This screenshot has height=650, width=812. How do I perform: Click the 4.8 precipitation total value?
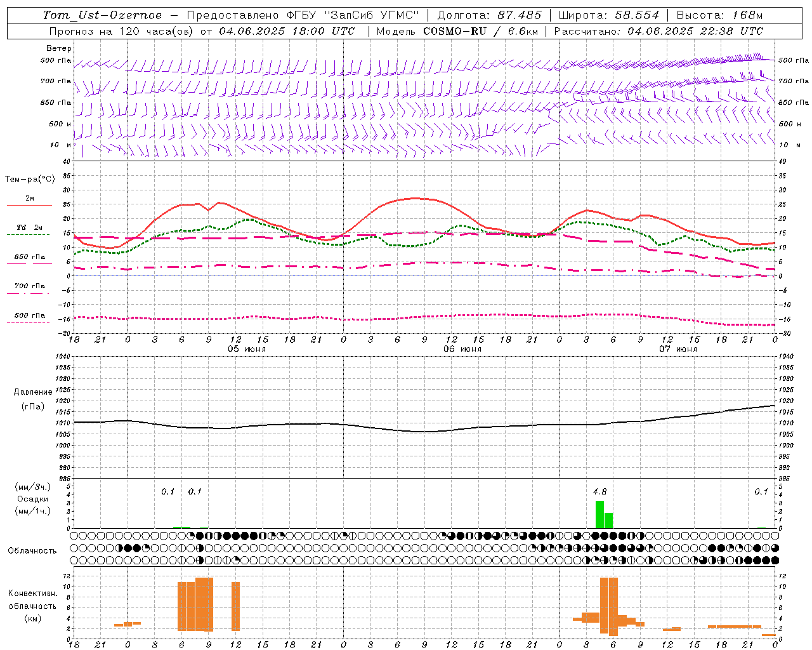(x=599, y=492)
